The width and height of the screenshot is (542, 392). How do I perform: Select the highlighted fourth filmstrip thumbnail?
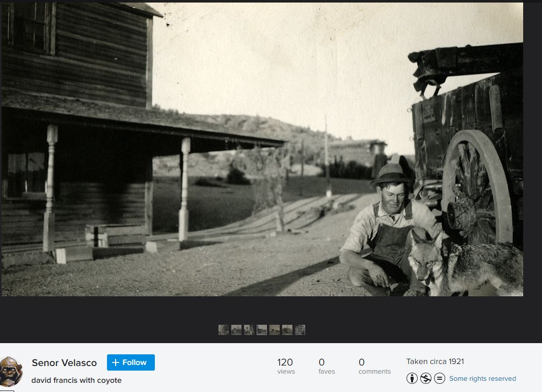(262, 330)
